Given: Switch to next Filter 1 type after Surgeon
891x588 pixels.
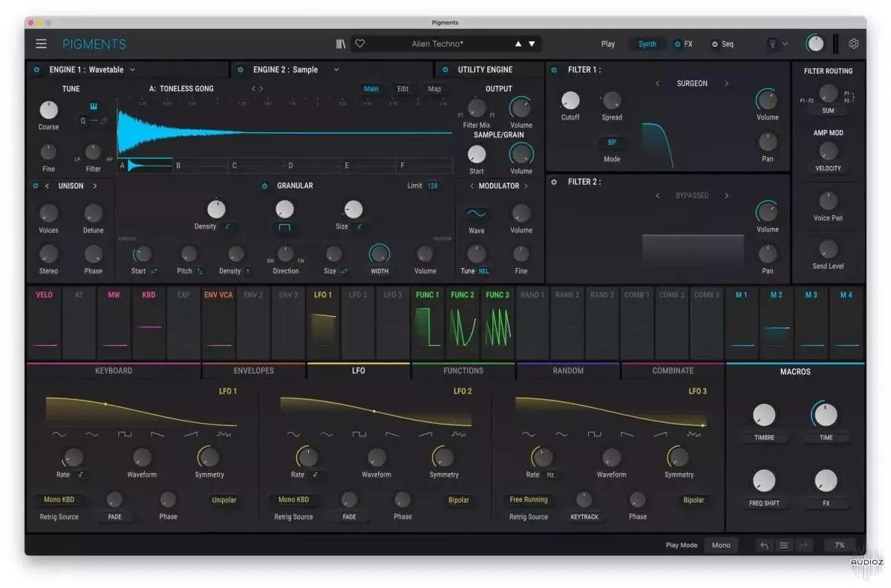Looking at the screenshot, I should [726, 84].
